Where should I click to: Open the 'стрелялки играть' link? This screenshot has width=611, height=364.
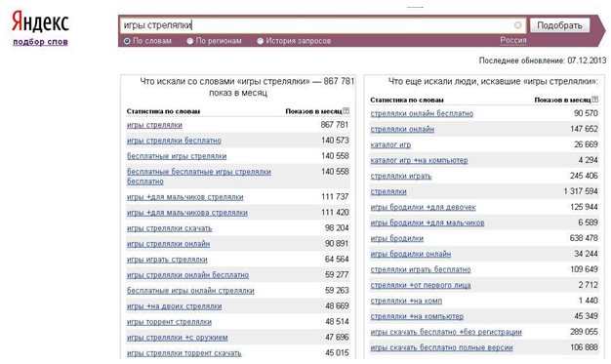401,176
